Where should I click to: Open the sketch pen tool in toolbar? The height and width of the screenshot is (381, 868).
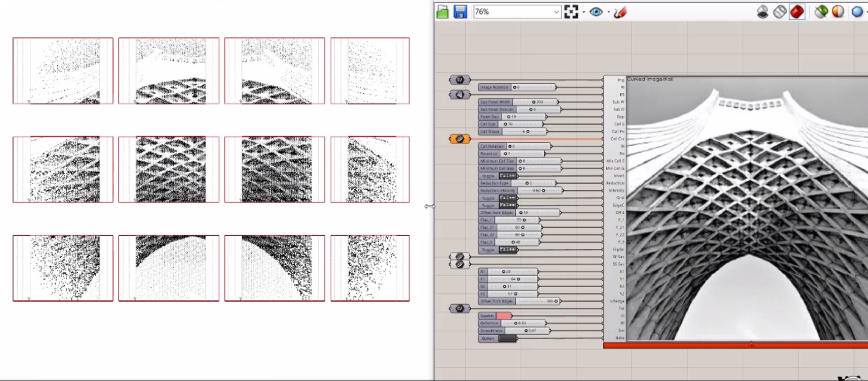pyautogui.click(x=620, y=12)
